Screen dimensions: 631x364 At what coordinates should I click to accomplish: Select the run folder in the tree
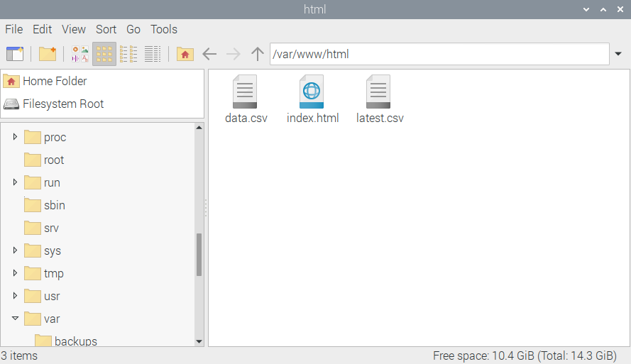pyautogui.click(x=43, y=182)
